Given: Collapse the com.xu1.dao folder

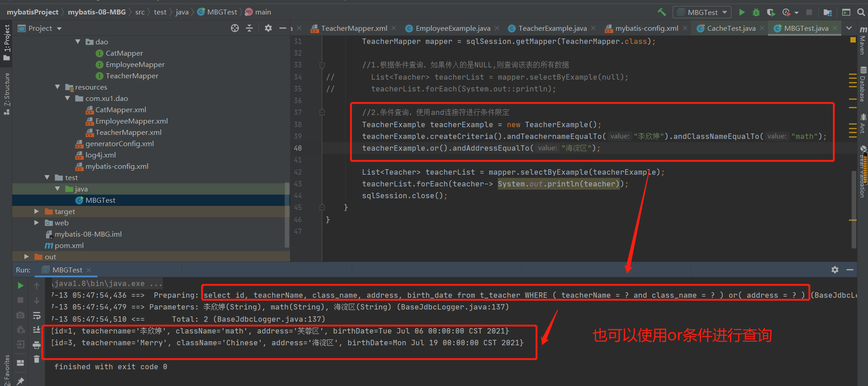Looking at the screenshot, I should [67, 98].
